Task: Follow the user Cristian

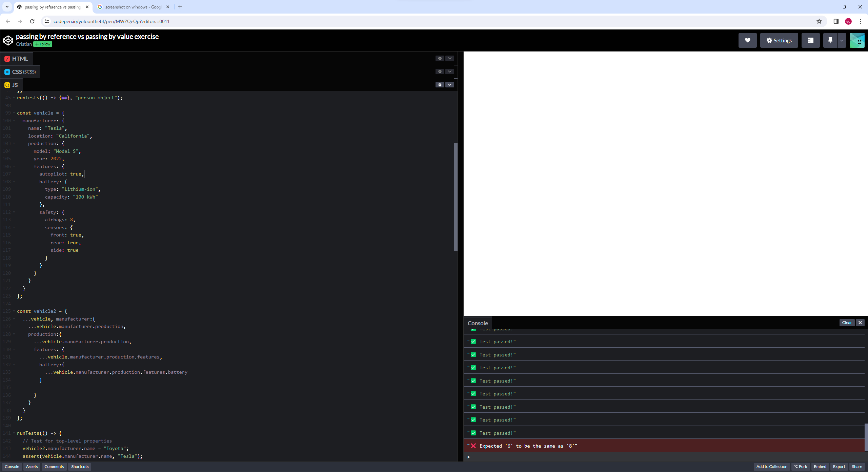Action: [x=42, y=44]
